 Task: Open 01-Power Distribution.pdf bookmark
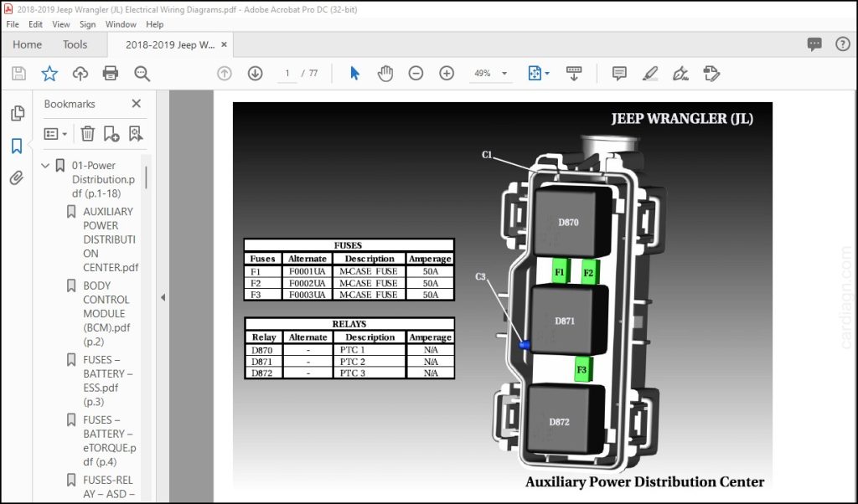tap(103, 179)
